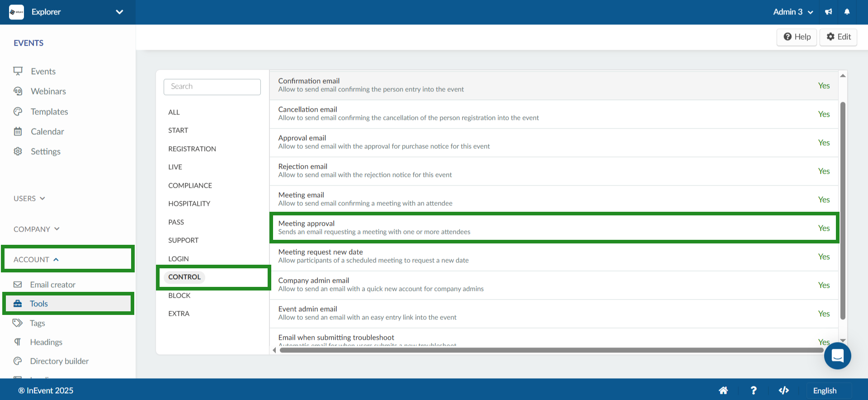Click the Company admin email title
The image size is (868, 400).
pos(313,281)
